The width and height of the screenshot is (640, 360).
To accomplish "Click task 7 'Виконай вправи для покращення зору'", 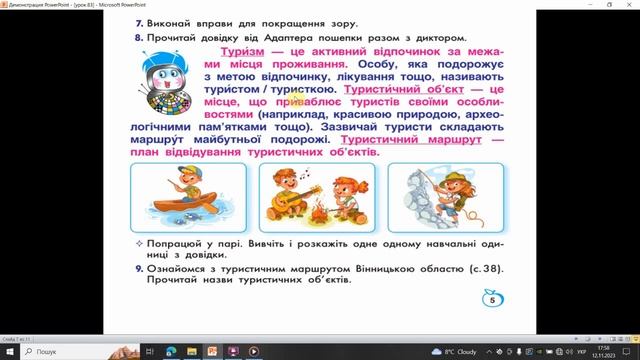I will click(x=247, y=24).
